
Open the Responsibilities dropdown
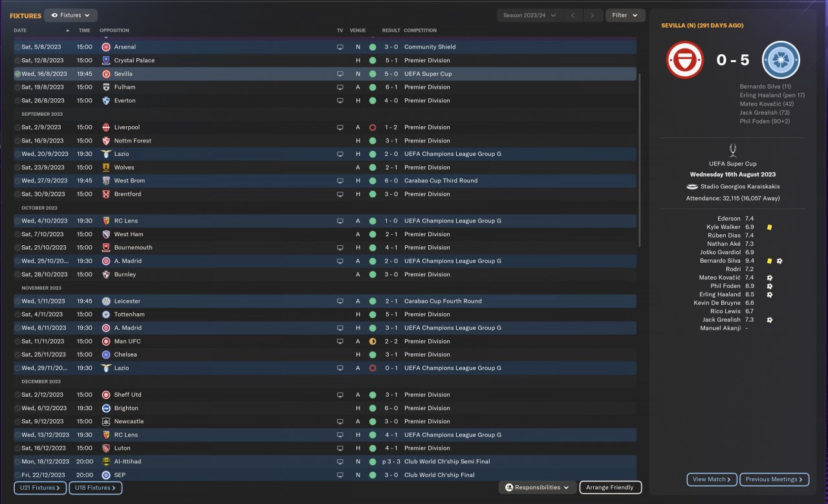pos(538,487)
